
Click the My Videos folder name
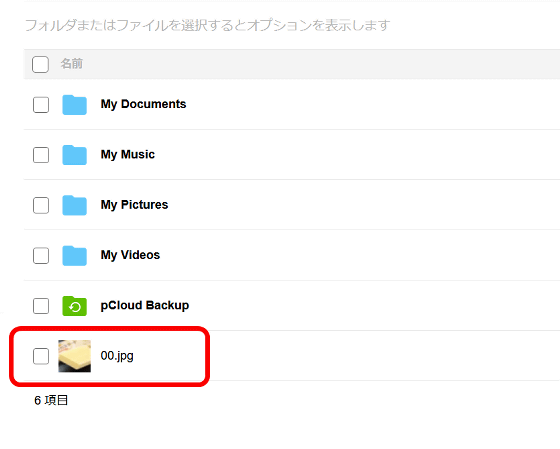tap(130, 255)
